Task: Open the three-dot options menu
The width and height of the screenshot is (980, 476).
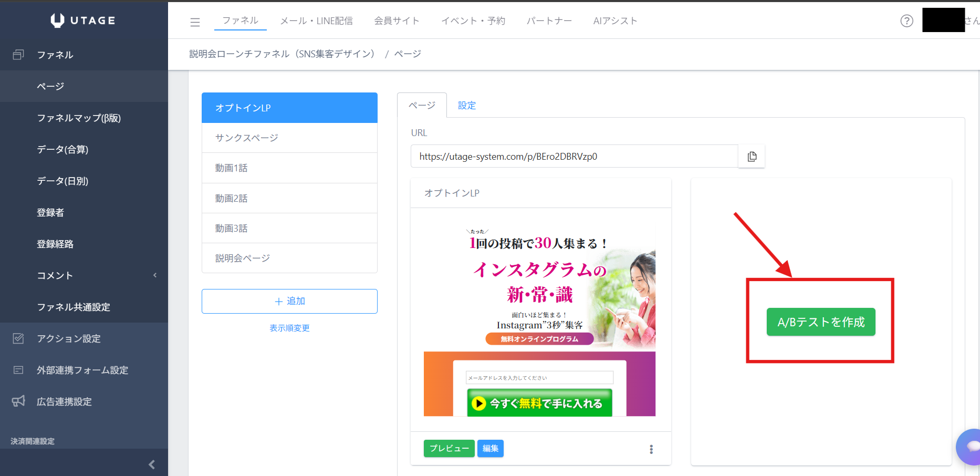Action: click(x=651, y=449)
